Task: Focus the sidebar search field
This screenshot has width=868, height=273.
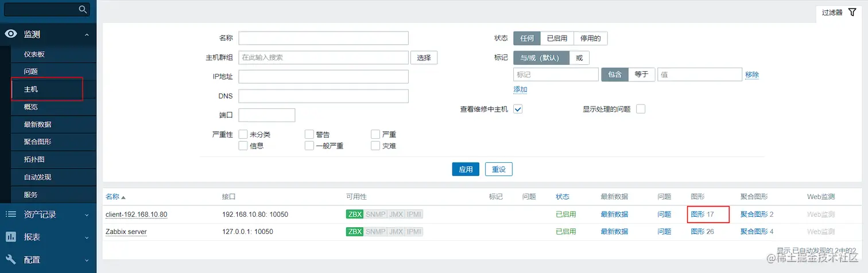Action: pyautogui.click(x=47, y=9)
